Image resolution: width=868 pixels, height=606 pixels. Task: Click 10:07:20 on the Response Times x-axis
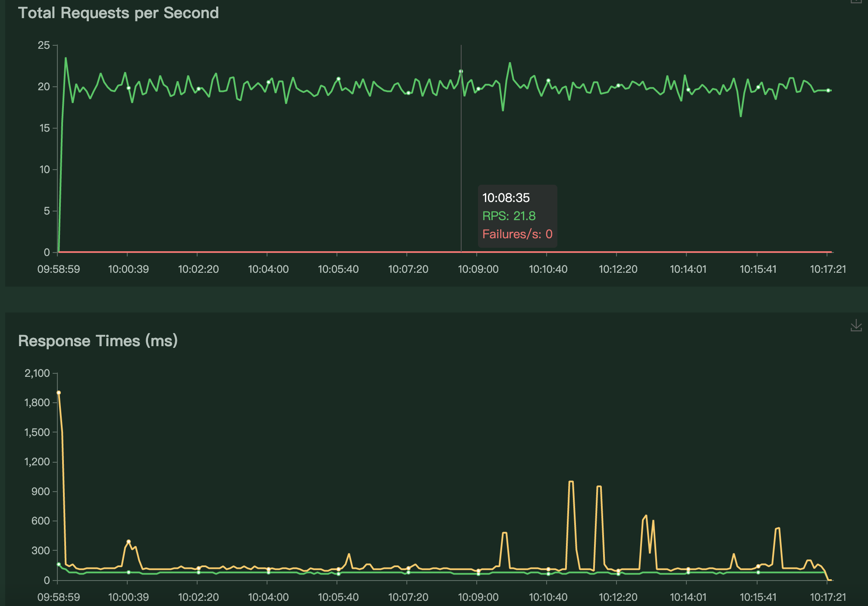[408, 597]
